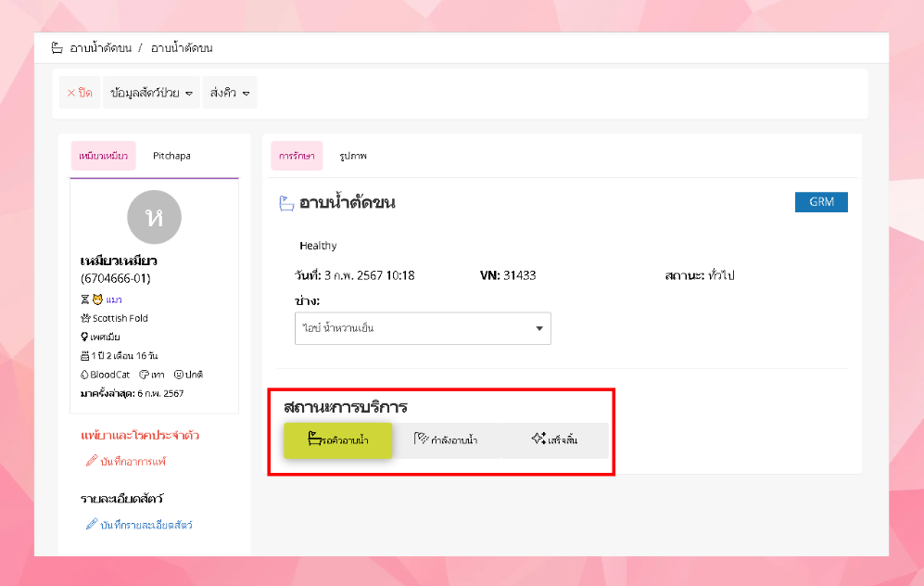Click the birthday icon beside age
Image resolution: width=924 pixels, height=586 pixels.
(85, 355)
